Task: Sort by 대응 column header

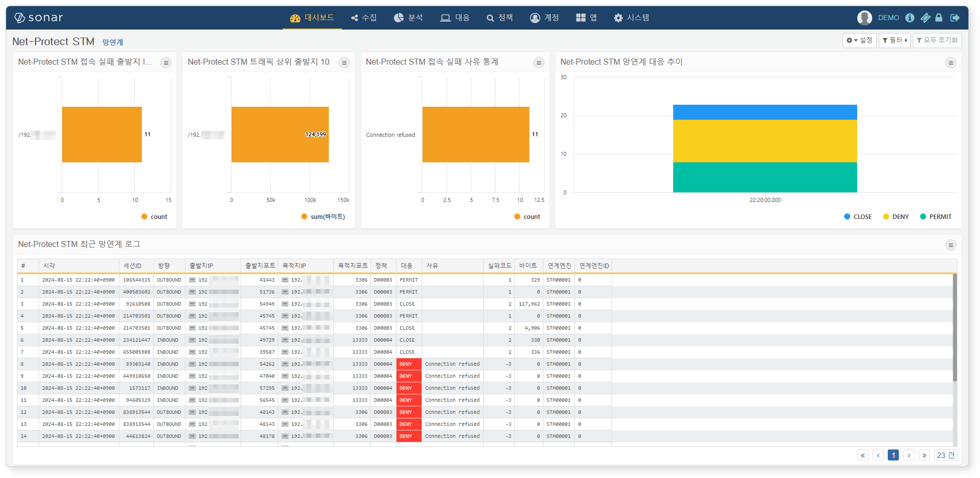Action: tap(409, 266)
